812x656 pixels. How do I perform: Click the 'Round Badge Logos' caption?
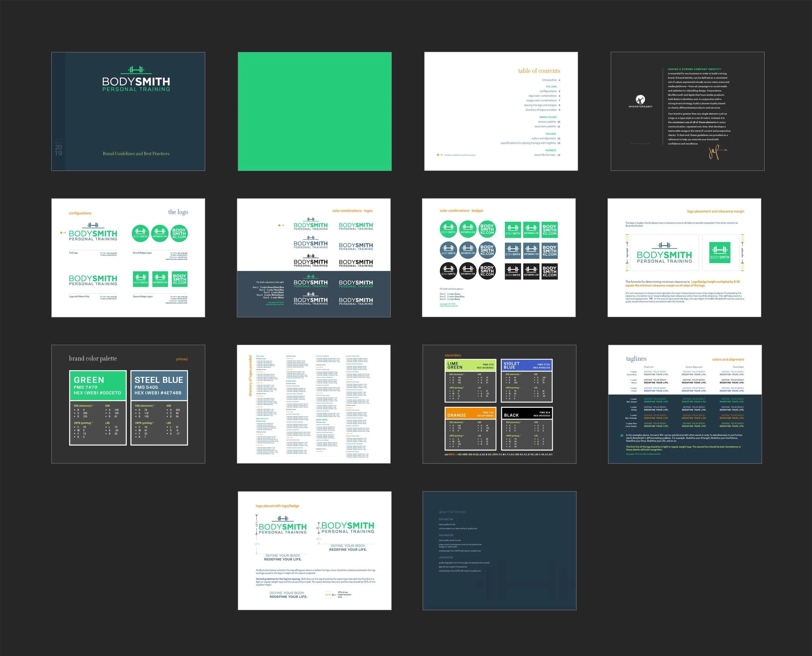pyautogui.click(x=142, y=253)
